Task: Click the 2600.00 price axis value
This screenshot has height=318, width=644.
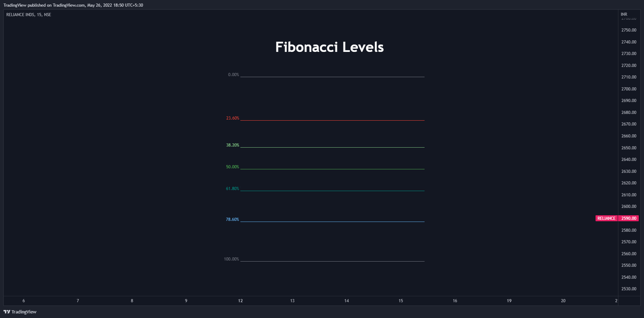Action: pyautogui.click(x=629, y=207)
